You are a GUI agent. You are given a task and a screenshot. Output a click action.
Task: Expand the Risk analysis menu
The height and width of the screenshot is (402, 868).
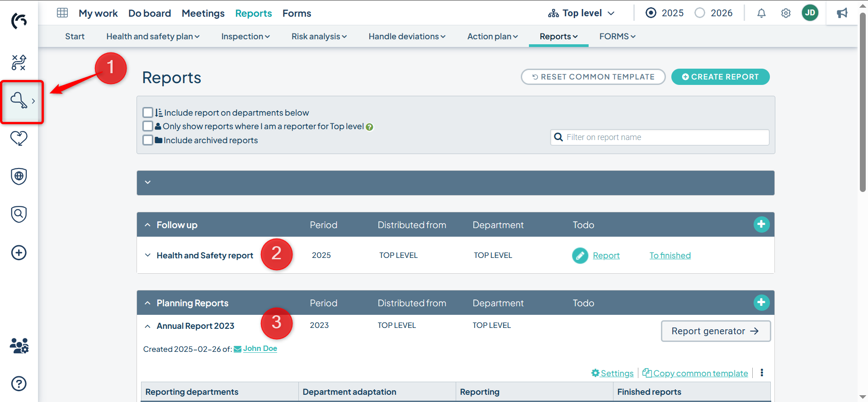(319, 37)
